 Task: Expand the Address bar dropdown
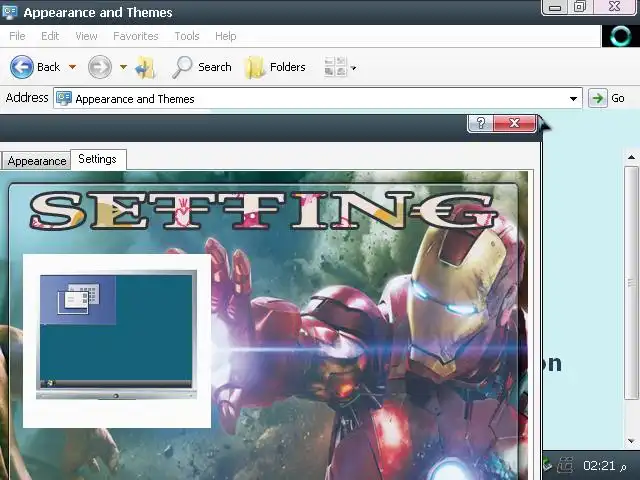(573, 99)
